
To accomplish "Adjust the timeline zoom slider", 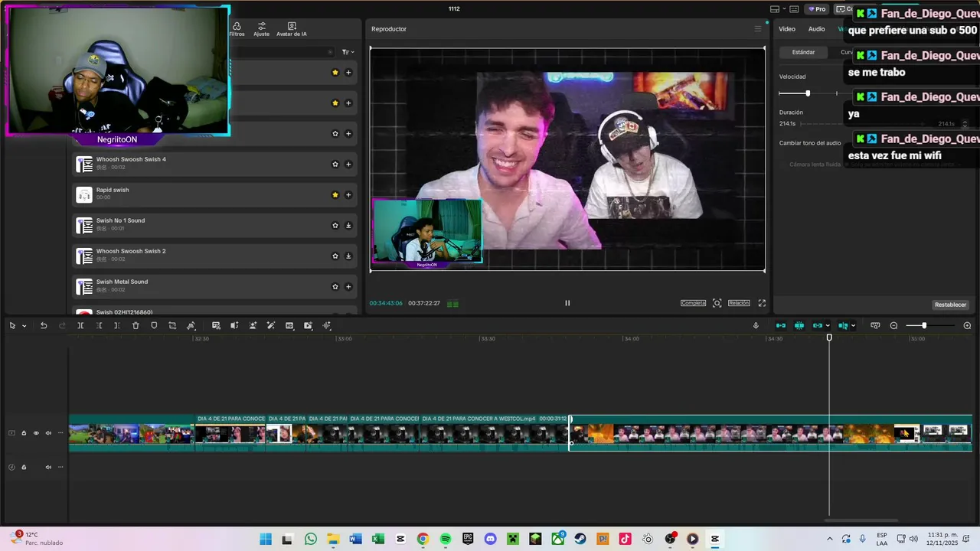I will click(924, 326).
